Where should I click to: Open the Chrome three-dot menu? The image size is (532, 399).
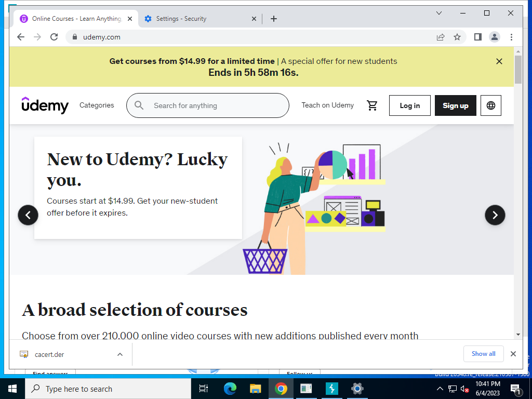coord(511,37)
